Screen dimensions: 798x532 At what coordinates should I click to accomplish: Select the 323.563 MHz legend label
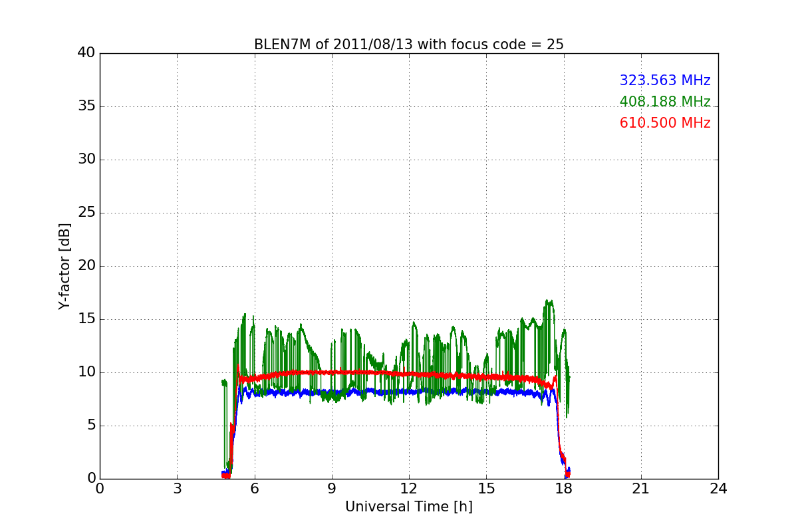pyautogui.click(x=665, y=80)
